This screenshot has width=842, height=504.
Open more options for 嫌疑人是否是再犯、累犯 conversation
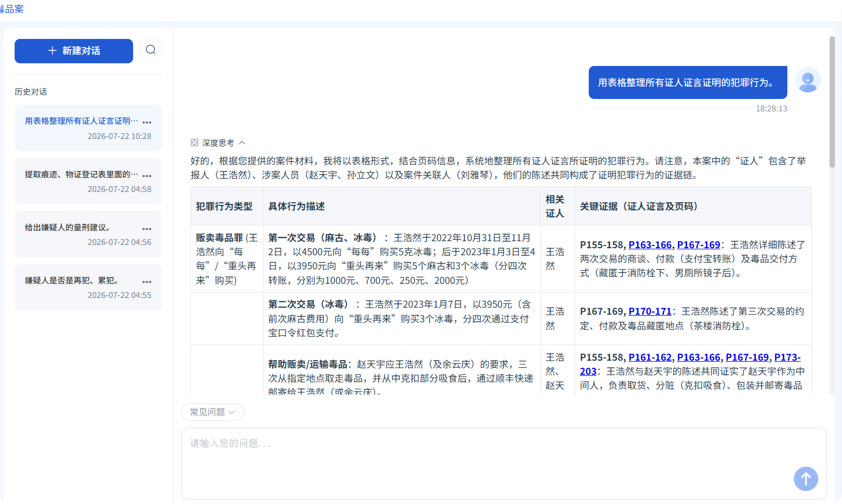147,282
